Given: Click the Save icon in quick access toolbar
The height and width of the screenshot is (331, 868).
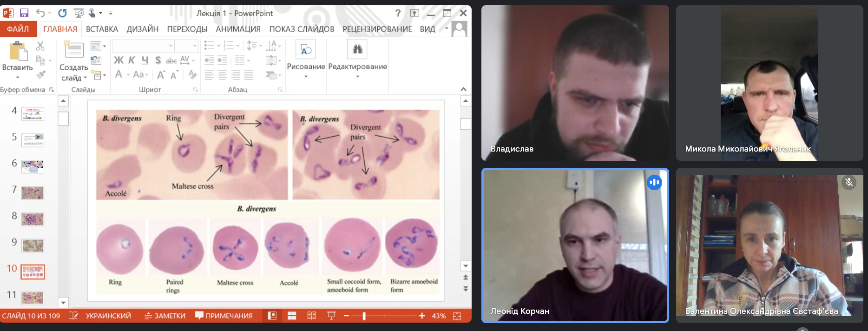Looking at the screenshot, I should tap(24, 13).
